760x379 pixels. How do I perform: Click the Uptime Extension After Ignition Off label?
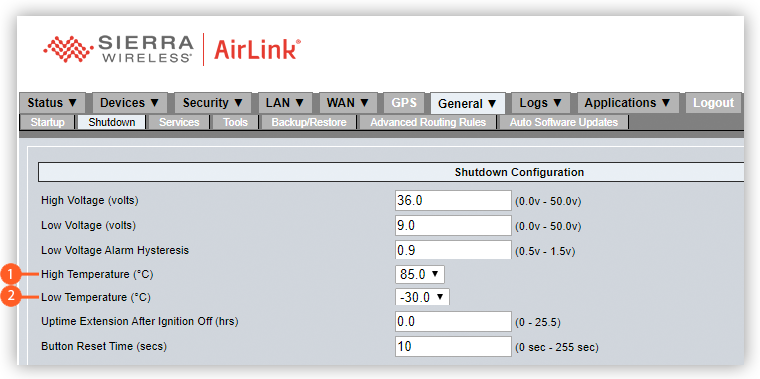(140, 321)
